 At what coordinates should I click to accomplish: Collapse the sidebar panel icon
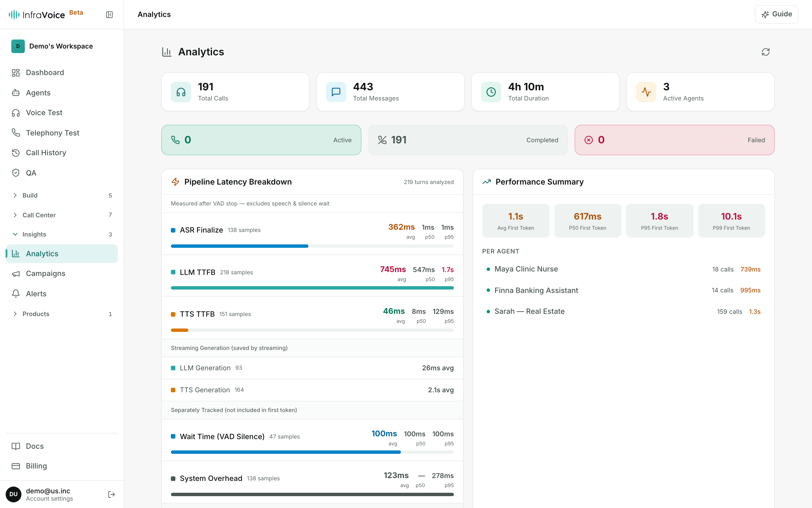(x=109, y=14)
